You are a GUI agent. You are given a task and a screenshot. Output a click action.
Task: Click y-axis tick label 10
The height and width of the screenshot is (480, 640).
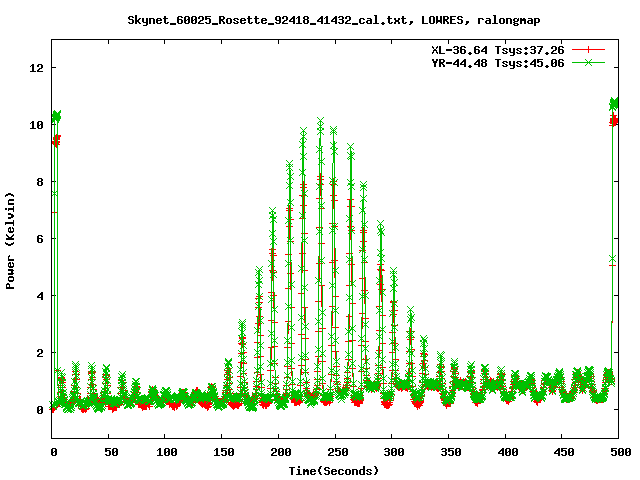click(36, 125)
